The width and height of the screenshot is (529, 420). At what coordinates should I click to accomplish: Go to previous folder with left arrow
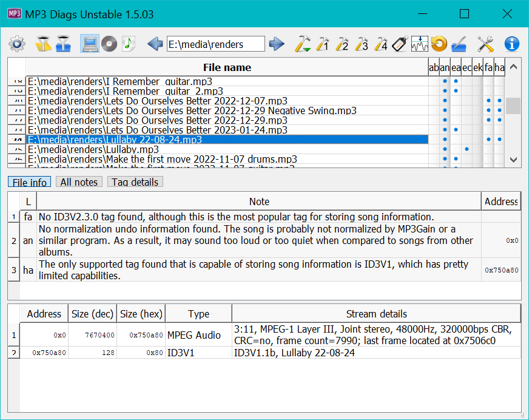coord(155,44)
